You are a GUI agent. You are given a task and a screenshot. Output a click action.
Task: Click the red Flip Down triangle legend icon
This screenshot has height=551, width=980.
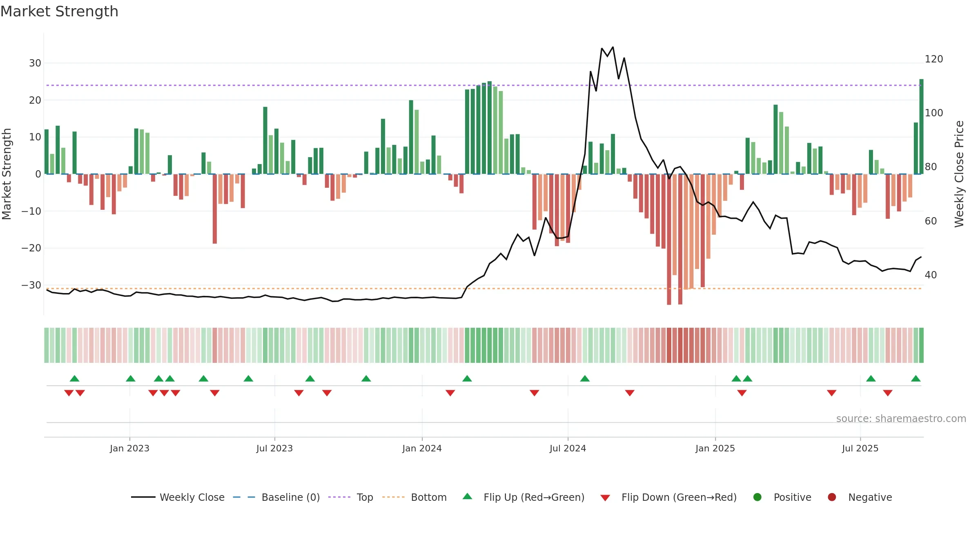click(x=605, y=498)
